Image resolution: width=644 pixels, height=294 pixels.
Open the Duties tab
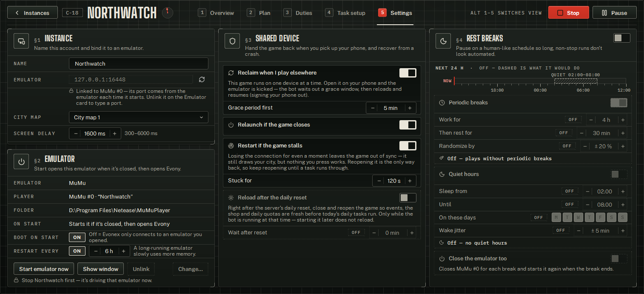tap(298, 13)
